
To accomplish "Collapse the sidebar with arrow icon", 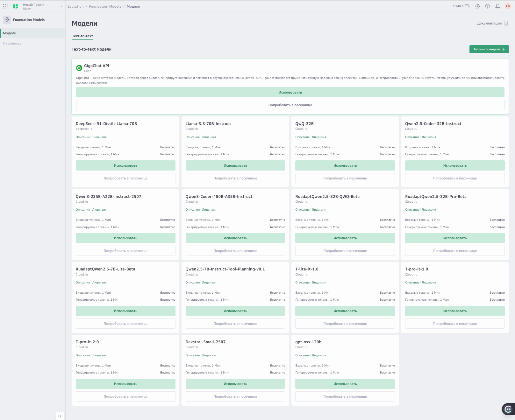I will pyautogui.click(x=60, y=416).
